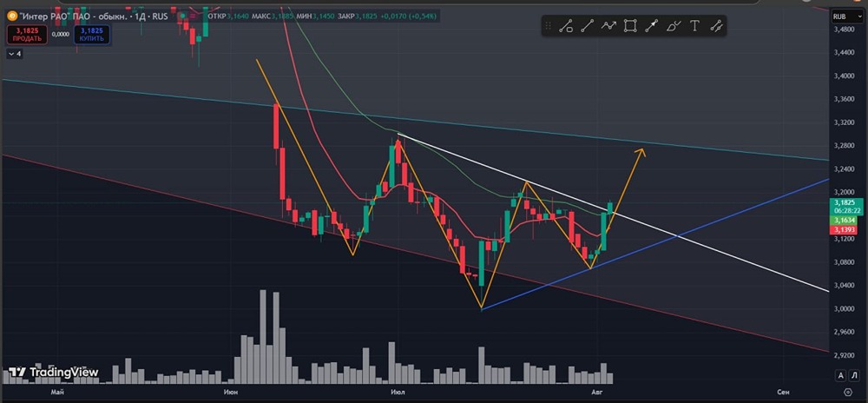Click the 2,9200 price scale label

(845, 355)
